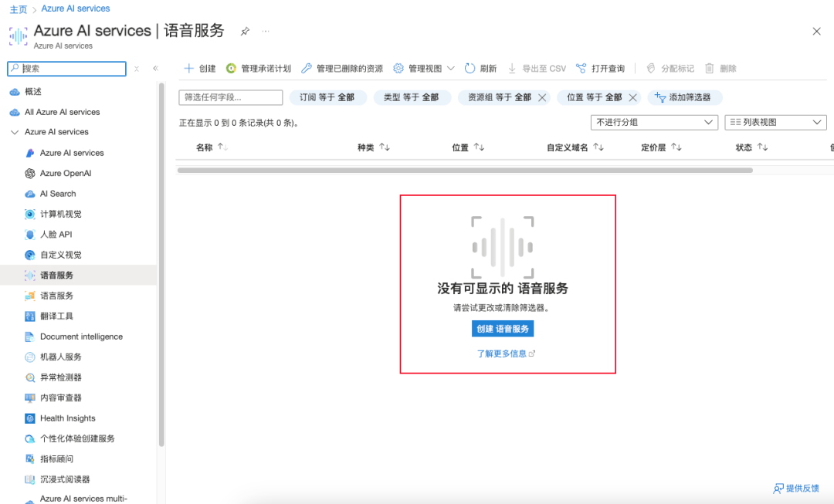
Task: Open the 订阅 等于 全部 filter
Action: point(327,97)
